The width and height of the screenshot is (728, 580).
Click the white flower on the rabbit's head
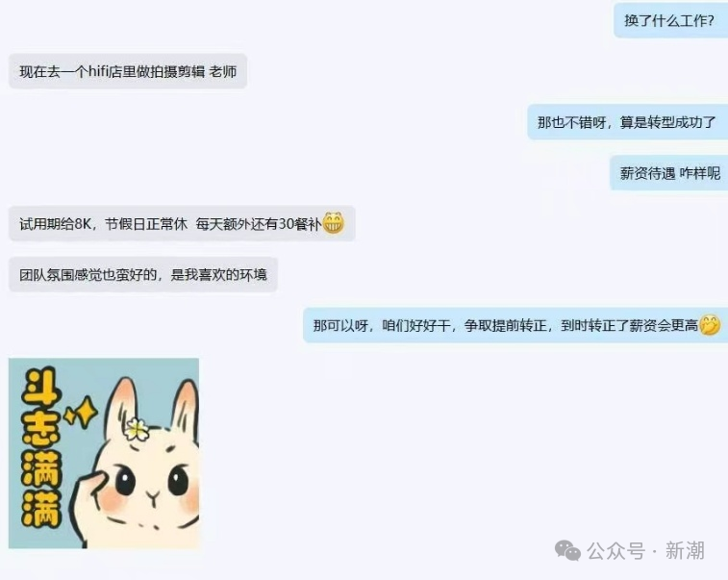(x=137, y=429)
